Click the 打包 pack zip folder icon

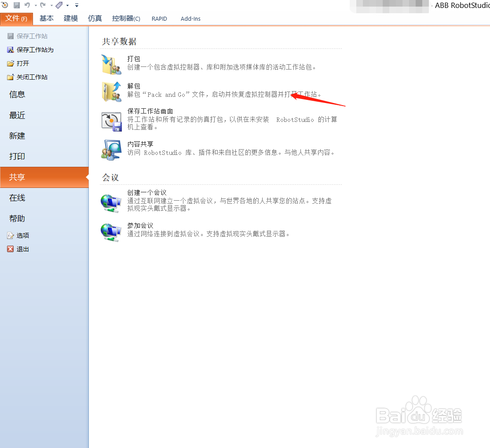click(111, 65)
